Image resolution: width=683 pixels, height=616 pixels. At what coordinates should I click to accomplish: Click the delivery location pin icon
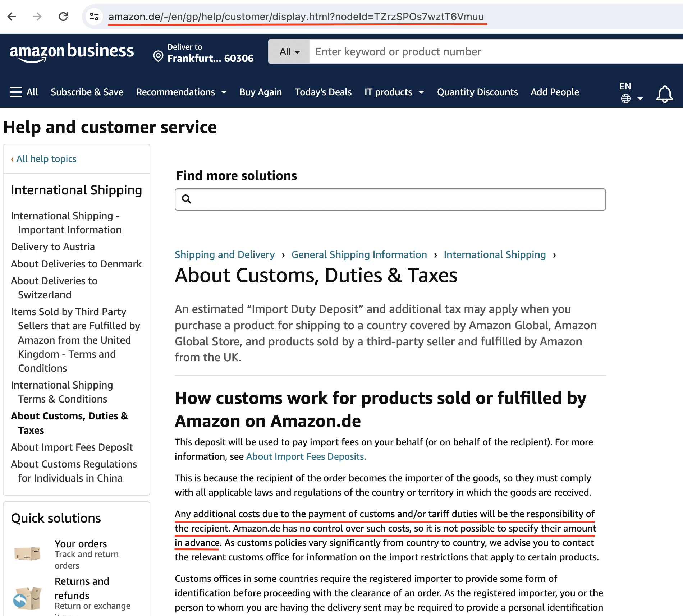(158, 56)
